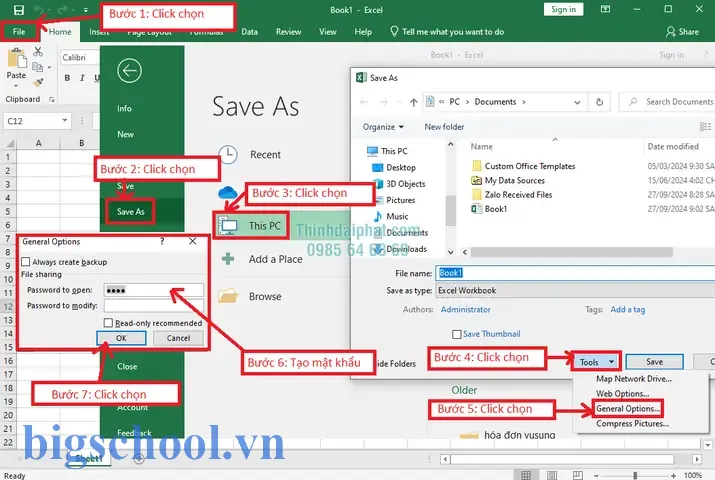
Task: Click the File name field
Action: click(x=575, y=273)
